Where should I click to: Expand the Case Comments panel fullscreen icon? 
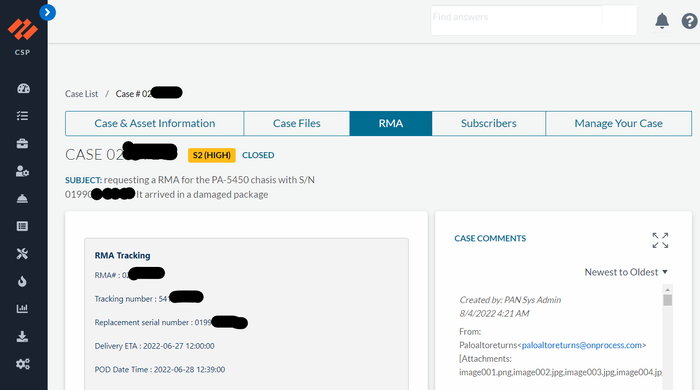660,241
